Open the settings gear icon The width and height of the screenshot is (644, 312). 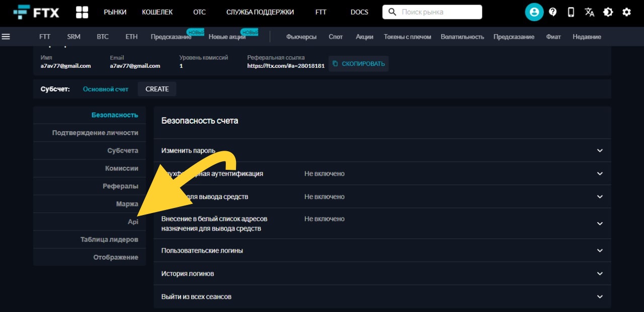[x=626, y=12]
